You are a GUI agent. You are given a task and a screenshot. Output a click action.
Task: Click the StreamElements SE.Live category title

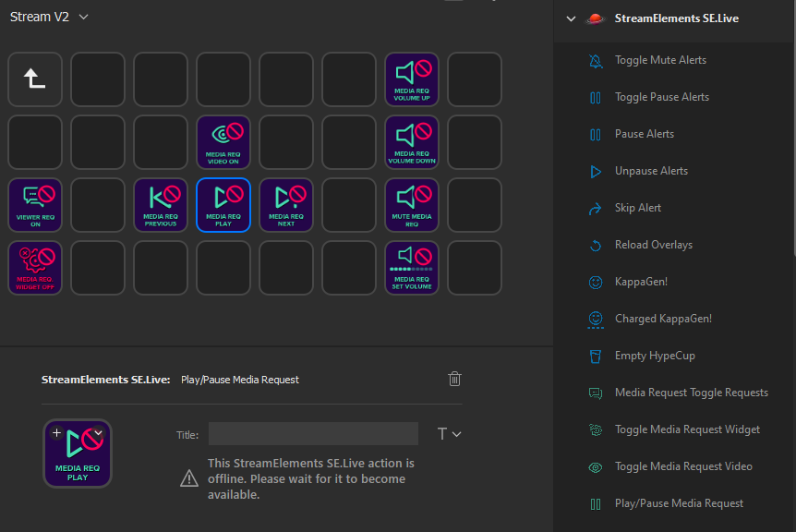[677, 18]
